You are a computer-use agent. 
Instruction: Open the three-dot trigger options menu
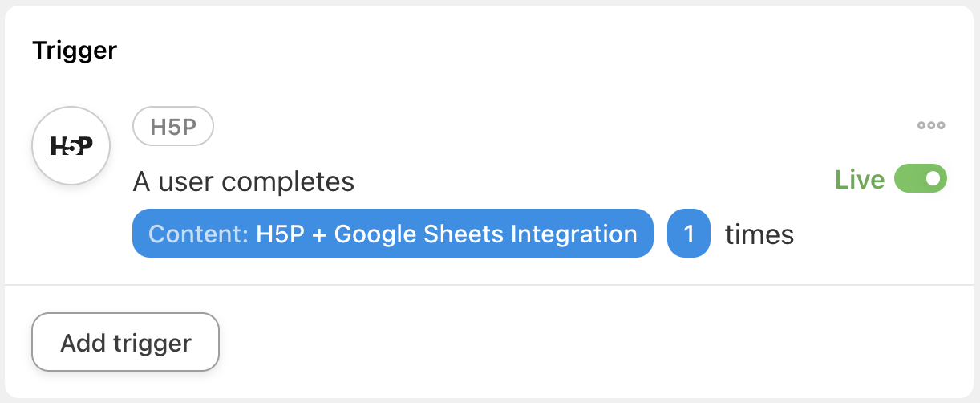(931, 125)
